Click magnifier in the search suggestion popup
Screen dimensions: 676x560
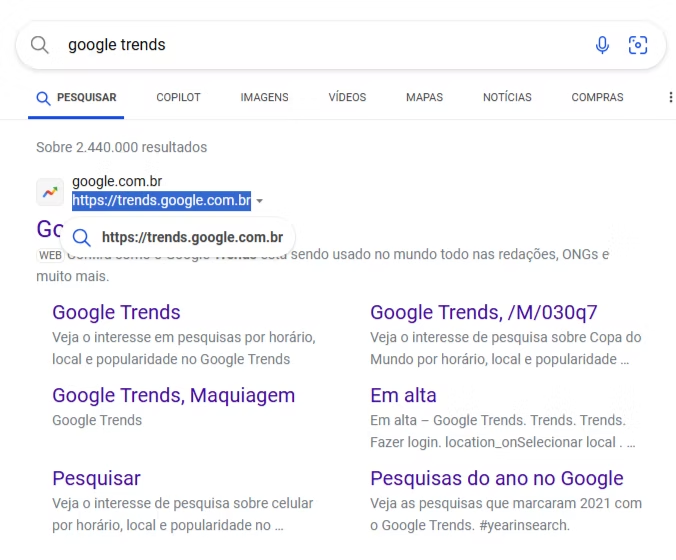(x=81, y=238)
